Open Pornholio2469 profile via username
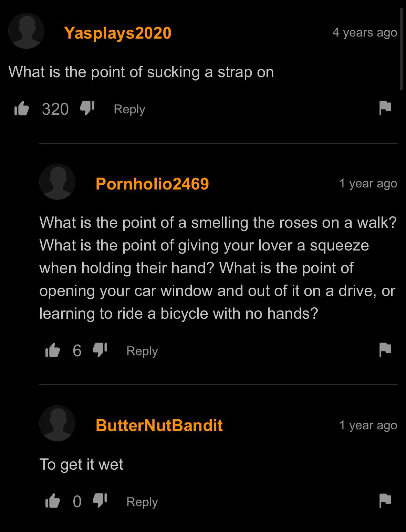 tap(152, 184)
